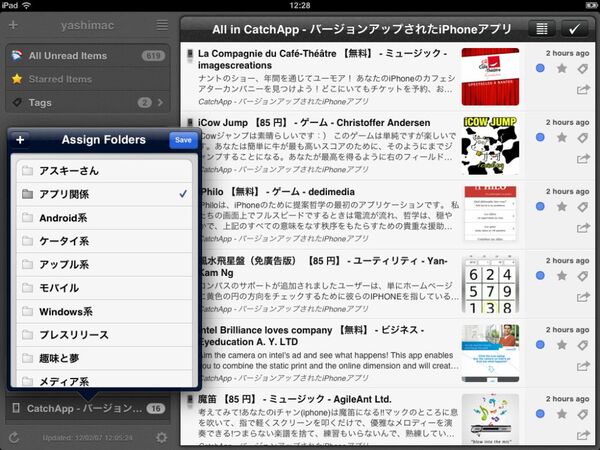Click the Updated timestamp in the sidebar footer

88,438
